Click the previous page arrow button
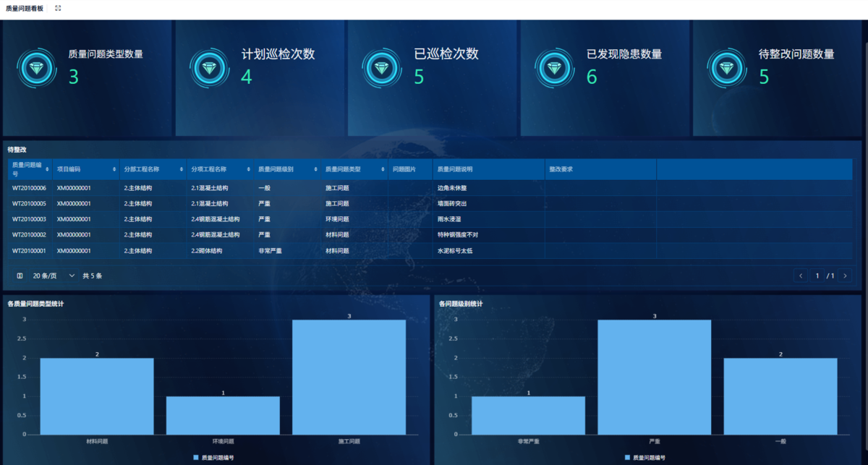This screenshot has height=465, width=868. point(801,276)
